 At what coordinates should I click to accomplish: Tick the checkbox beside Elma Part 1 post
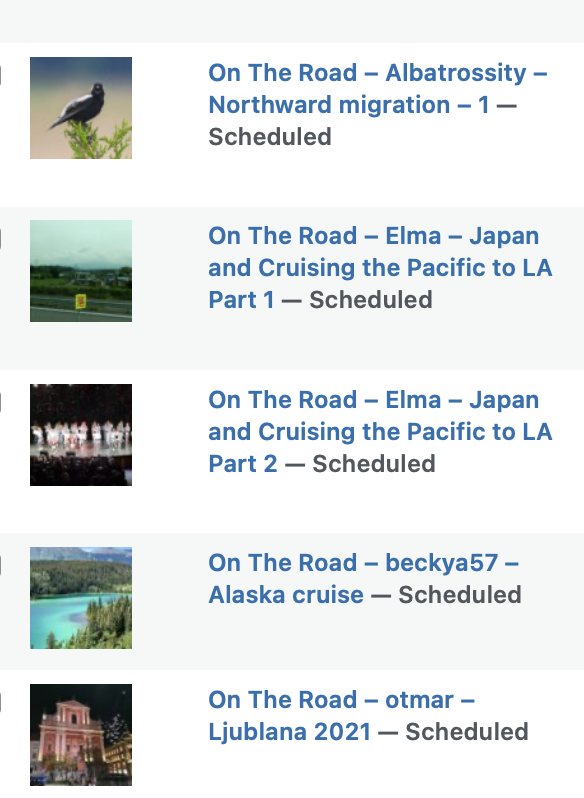(1, 239)
